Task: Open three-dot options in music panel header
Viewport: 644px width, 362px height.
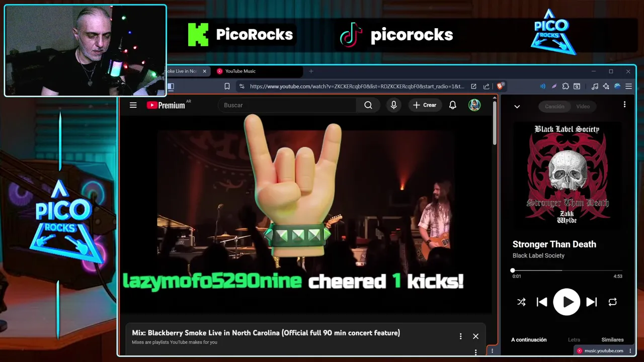Action: click(x=624, y=105)
